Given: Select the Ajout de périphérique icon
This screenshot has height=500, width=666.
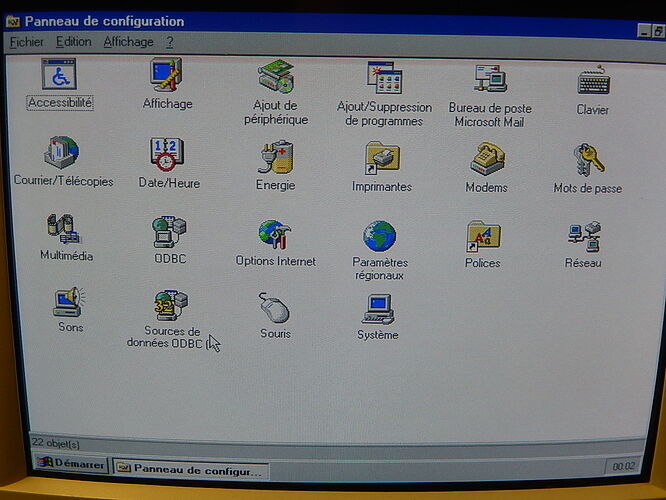Looking at the screenshot, I should pos(276,76).
